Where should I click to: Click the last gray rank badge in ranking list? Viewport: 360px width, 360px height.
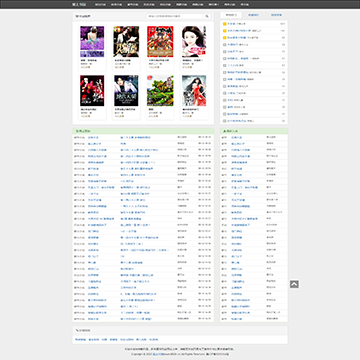pyautogui.click(x=225, y=121)
